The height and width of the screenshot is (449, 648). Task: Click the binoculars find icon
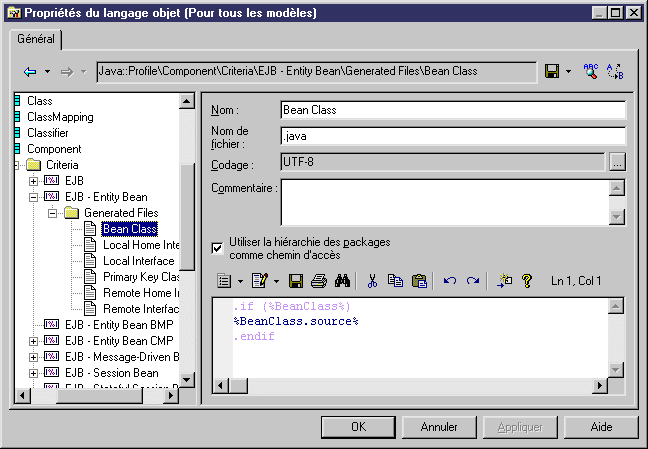tap(341, 282)
